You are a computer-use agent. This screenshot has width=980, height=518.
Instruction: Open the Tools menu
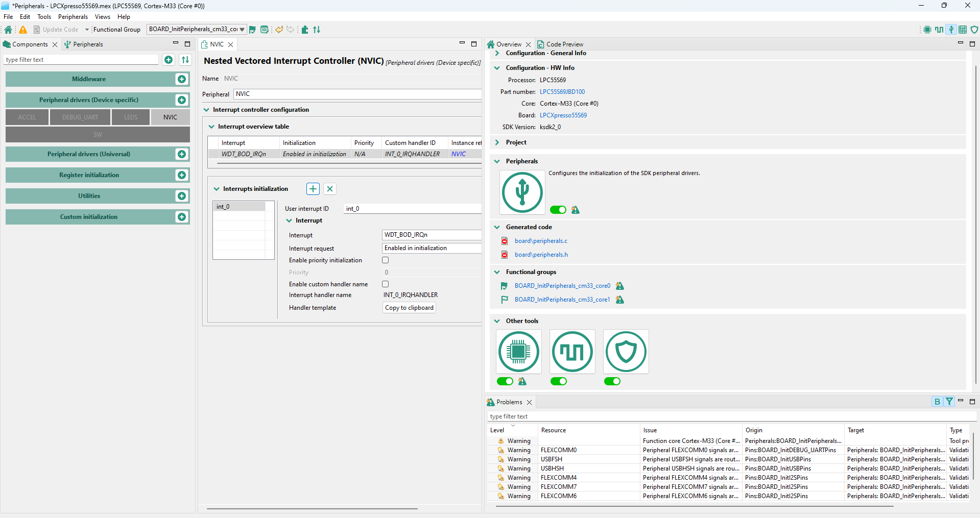click(x=44, y=17)
